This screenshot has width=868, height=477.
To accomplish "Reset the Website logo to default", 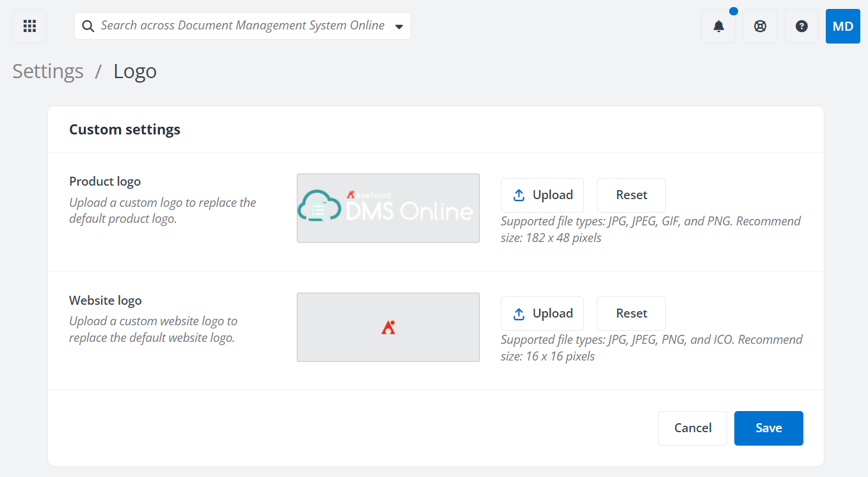I will pos(631,313).
